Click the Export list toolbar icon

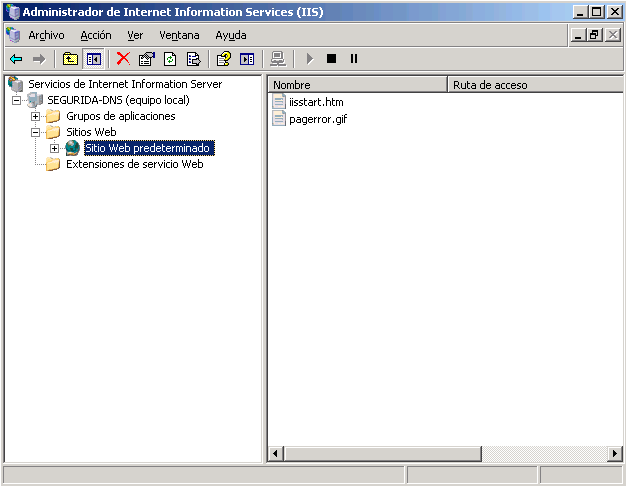[x=193, y=59]
